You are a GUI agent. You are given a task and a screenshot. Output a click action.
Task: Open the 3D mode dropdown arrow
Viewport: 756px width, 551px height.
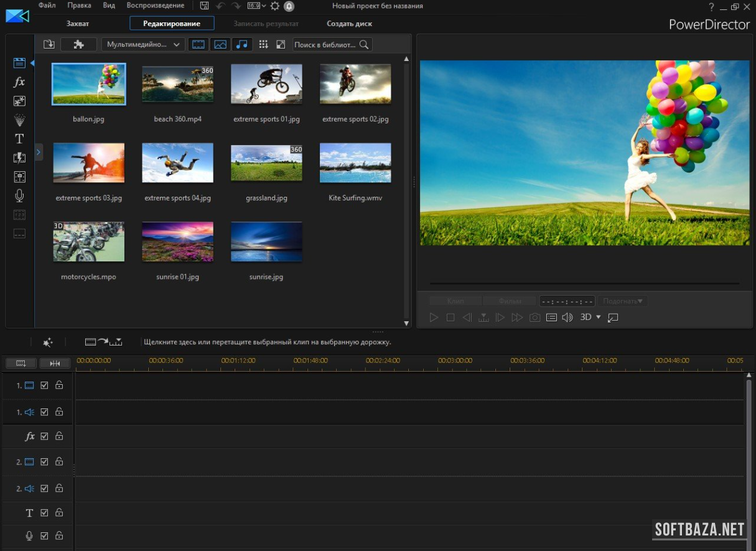(599, 317)
